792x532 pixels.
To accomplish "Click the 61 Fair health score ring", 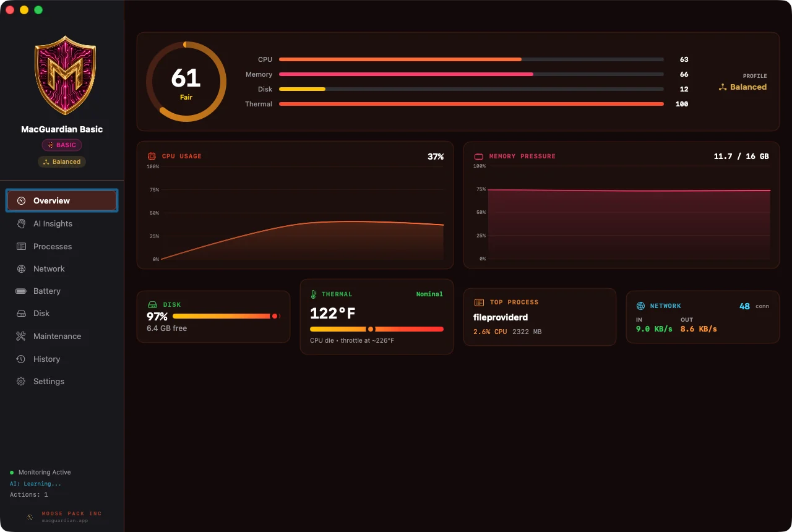I will (186, 82).
